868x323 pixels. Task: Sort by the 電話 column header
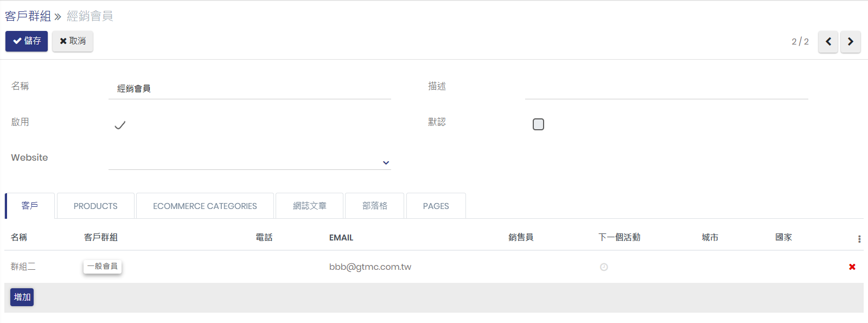tap(264, 238)
